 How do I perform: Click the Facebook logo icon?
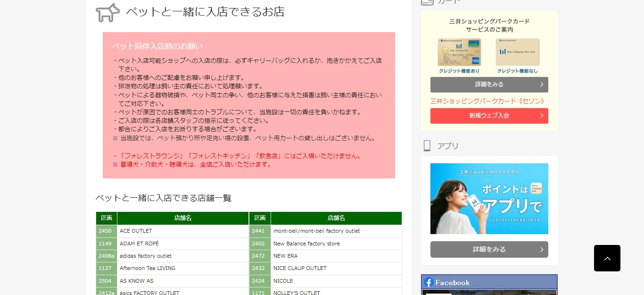(x=429, y=282)
